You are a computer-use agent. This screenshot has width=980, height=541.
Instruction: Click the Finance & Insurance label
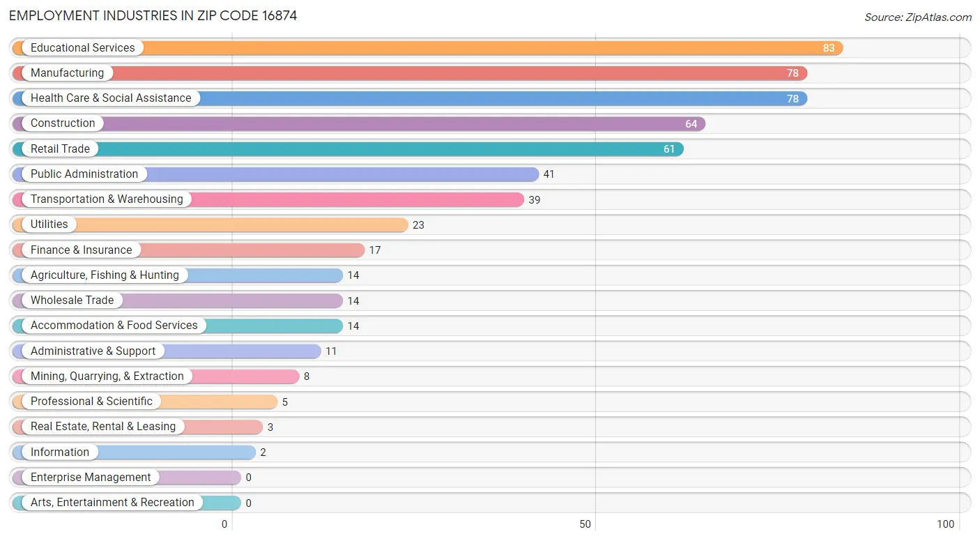pos(81,250)
